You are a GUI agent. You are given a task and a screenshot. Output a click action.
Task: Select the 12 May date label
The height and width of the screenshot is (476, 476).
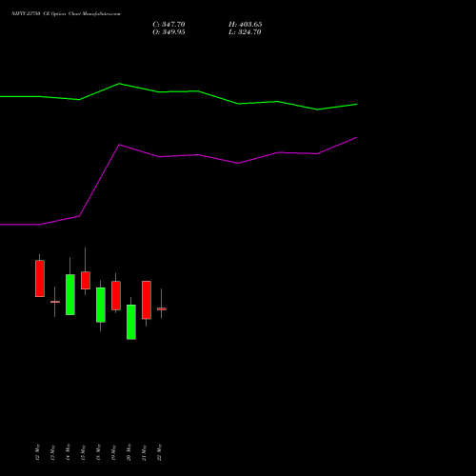click(x=37, y=452)
